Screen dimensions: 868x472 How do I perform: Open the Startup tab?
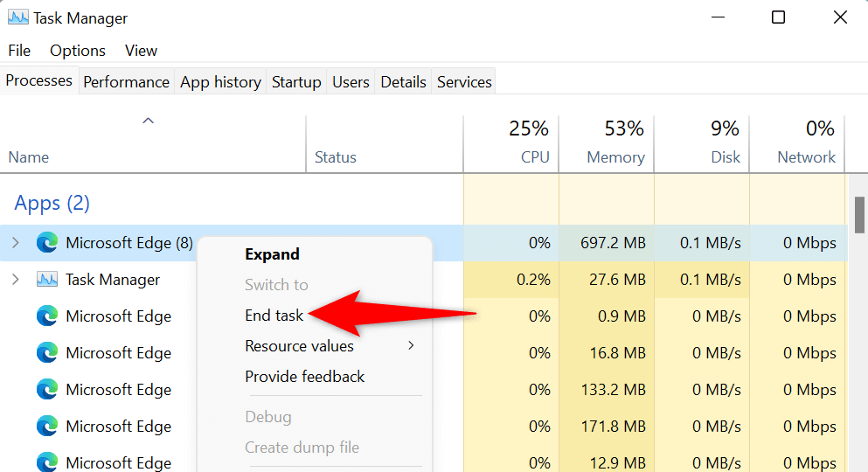296,82
